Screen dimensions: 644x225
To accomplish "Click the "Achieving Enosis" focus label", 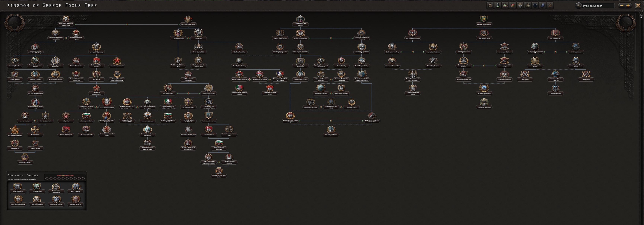I will click(148, 121).
